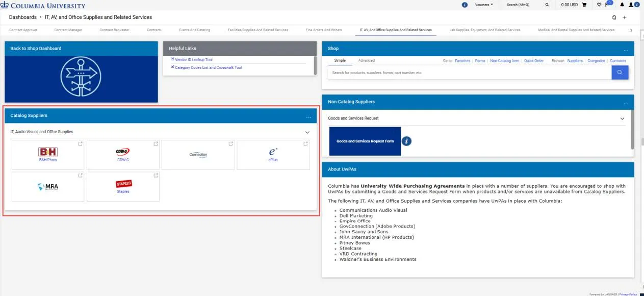Open the CDW-G catalog logo
The image size is (644, 296).
coord(123,152)
